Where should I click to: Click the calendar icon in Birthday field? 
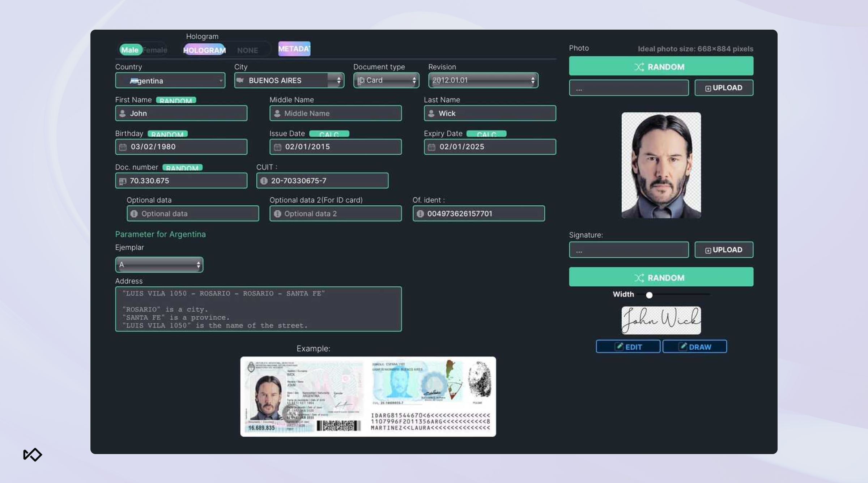click(x=123, y=147)
